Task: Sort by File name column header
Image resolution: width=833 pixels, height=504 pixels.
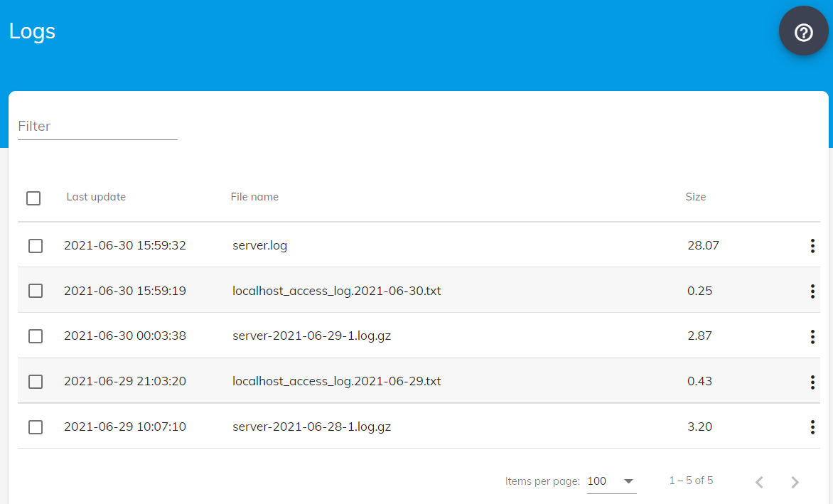Action: click(254, 197)
